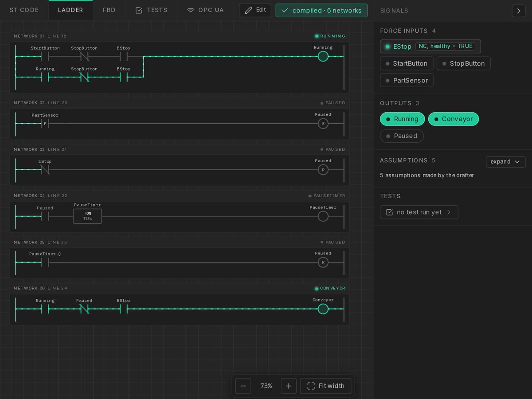Click the lower-rung EStop contact in Network 01

124,77
